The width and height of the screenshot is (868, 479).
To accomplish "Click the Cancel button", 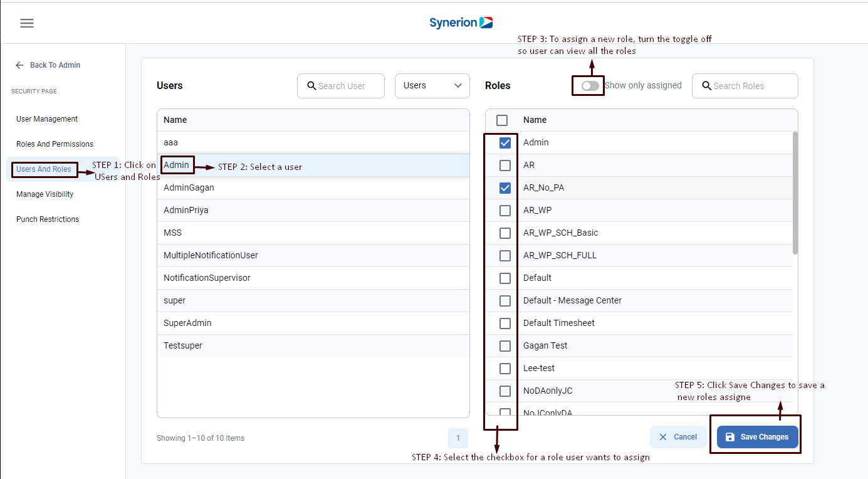I will (x=678, y=437).
